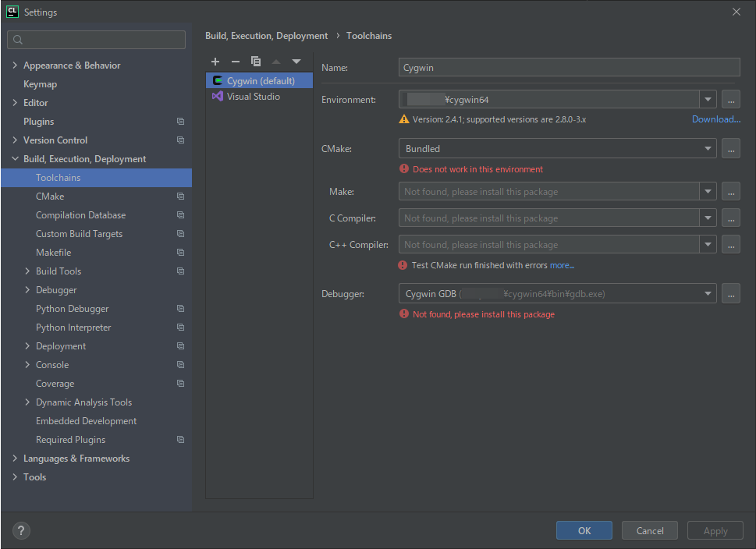Select Cygwin (default) toolchain
Image resolution: width=756 pixels, height=549 pixels.
pyautogui.click(x=259, y=80)
